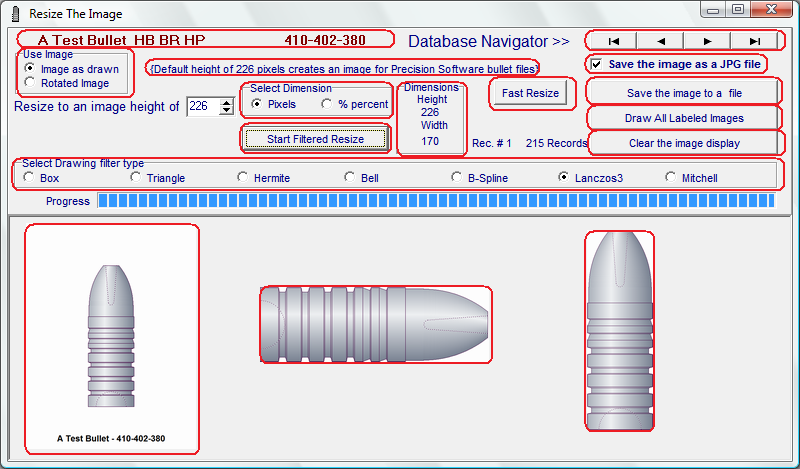This screenshot has height=469, width=800.
Task: Increase image height with spinner up arrow
Action: tap(225, 101)
